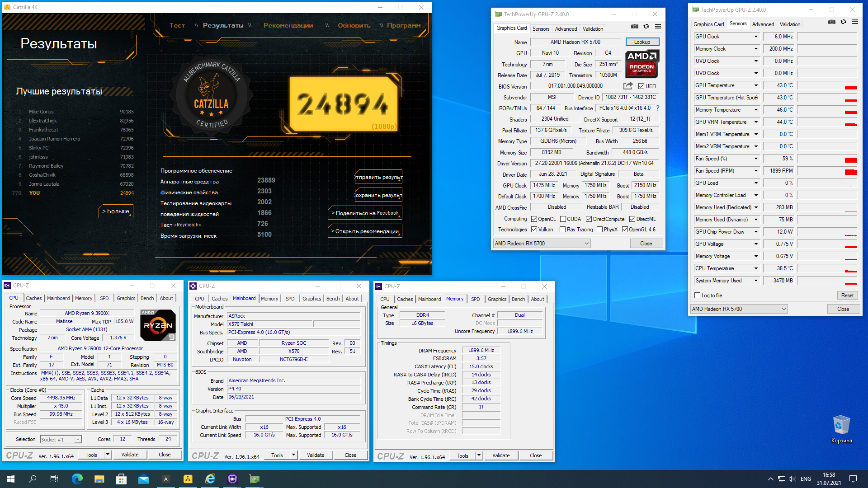
Task: Click the Lookup button in GPU-Z
Action: (x=642, y=42)
